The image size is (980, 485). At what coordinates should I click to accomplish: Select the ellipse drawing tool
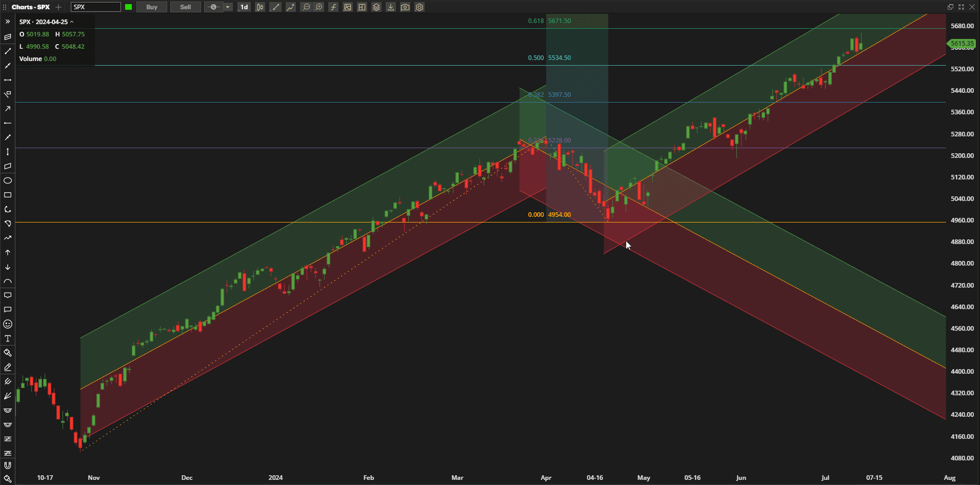[x=8, y=180]
